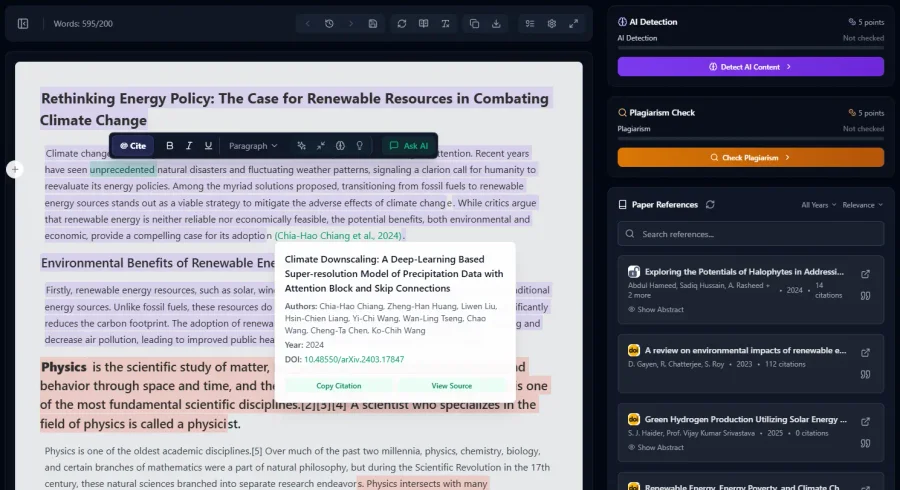The width and height of the screenshot is (900, 490).
Task: Click the Check Plagiarism button
Action: click(x=750, y=157)
